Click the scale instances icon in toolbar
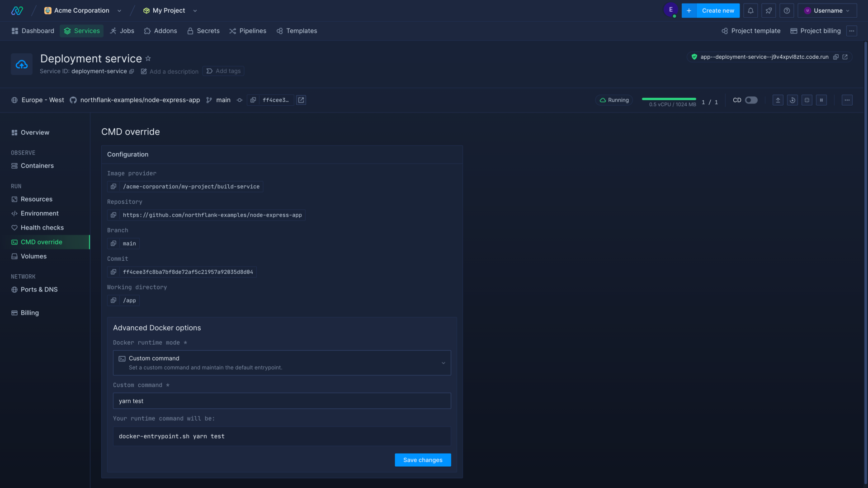This screenshot has height=488, width=868. 807,100
